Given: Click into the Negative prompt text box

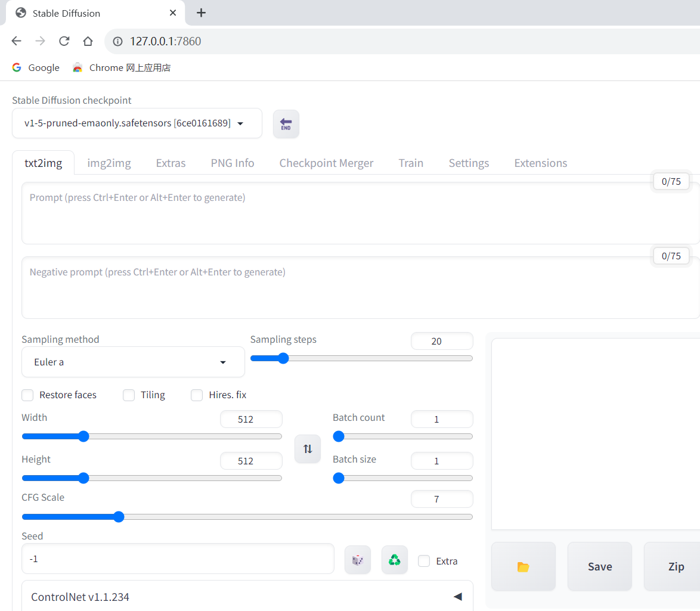Looking at the screenshot, I should [x=361, y=287].
